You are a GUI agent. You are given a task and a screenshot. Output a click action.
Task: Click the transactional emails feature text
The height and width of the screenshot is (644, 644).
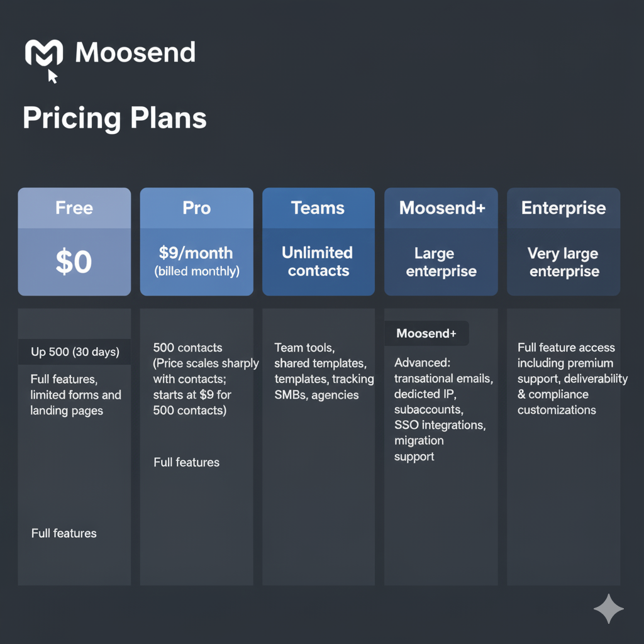point(443,379)
